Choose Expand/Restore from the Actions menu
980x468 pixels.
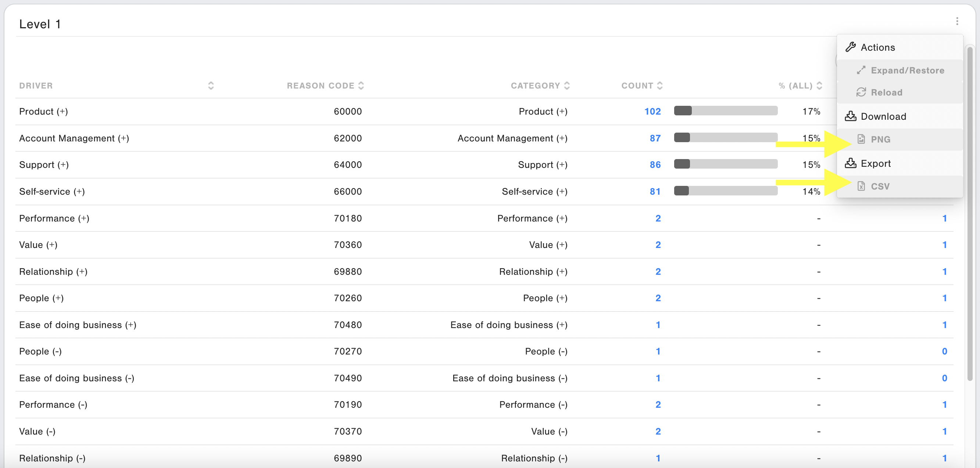coord(907,70)
